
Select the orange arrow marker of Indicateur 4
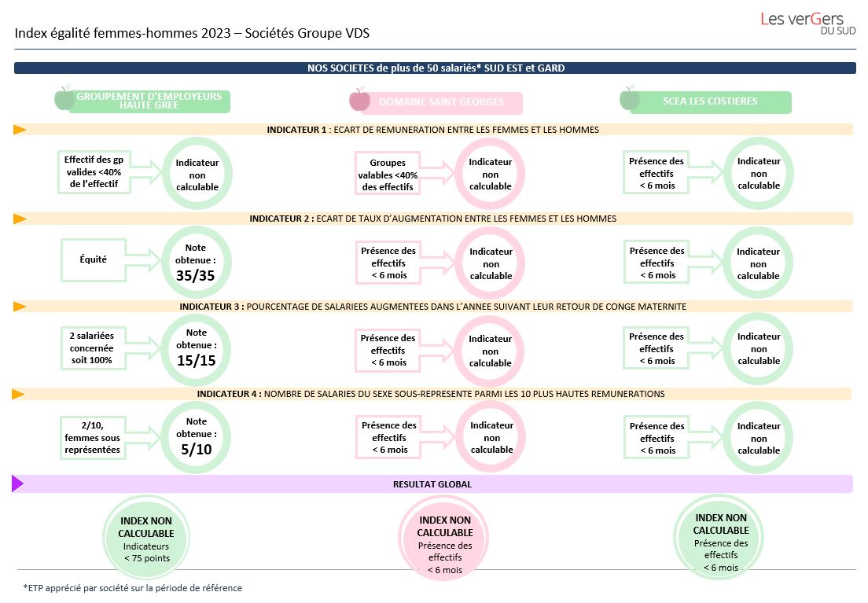point(19,394)
